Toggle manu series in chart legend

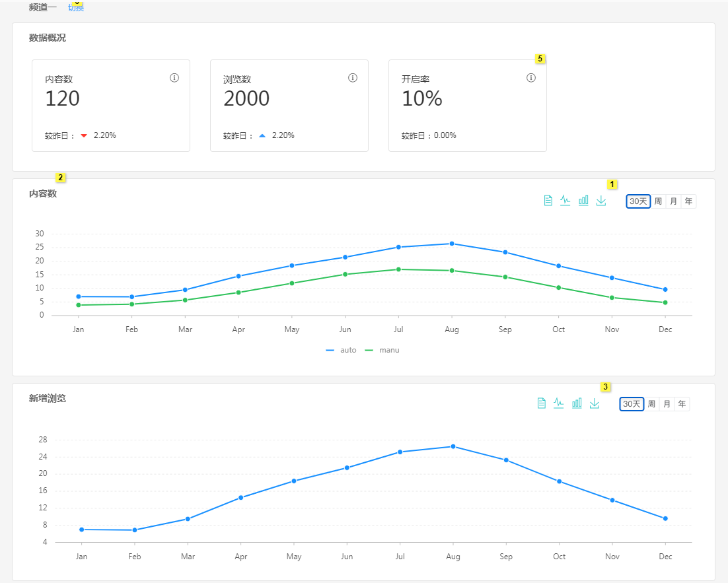(382, 350)
